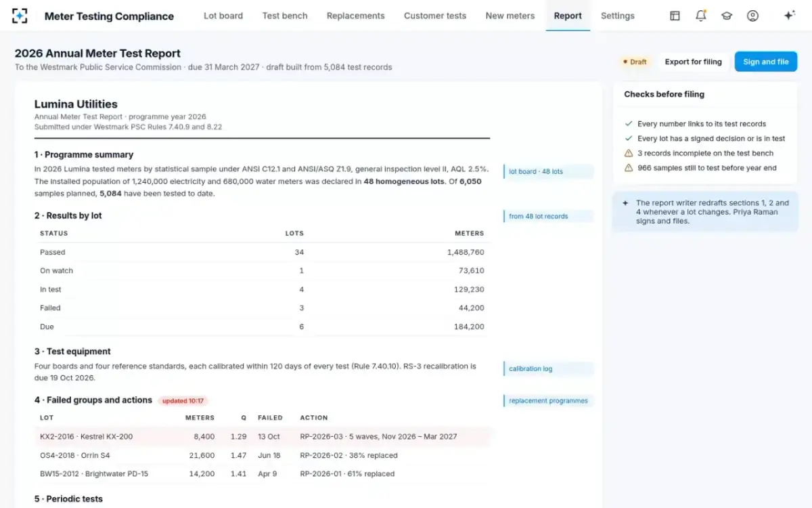Select the OS4-2018 Orrin S4 lot row
The image size is (812, 508).
[263, 455]
